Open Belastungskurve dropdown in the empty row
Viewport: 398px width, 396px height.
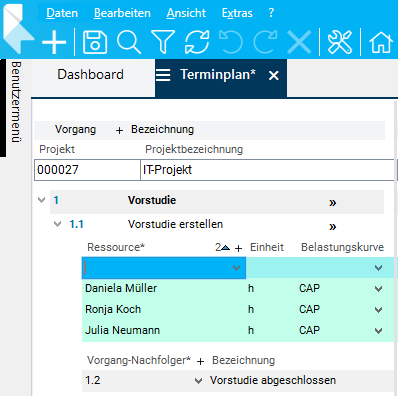[378, 268]
